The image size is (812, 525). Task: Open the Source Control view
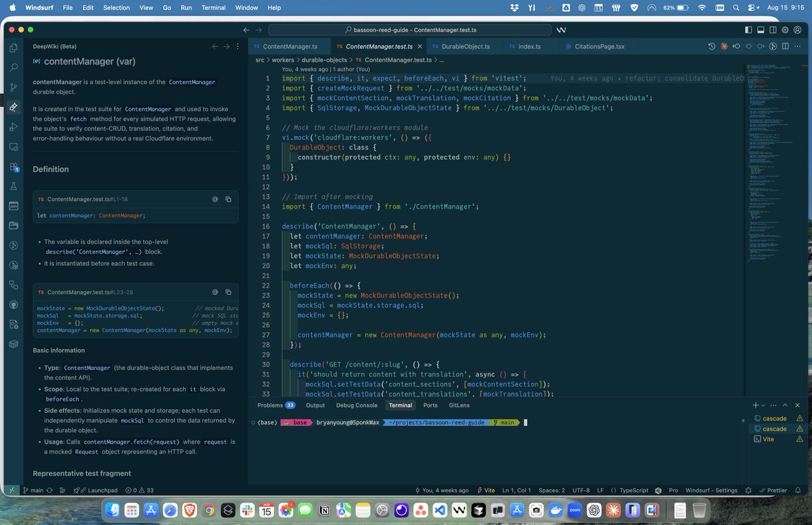click(x=14, y=87)
